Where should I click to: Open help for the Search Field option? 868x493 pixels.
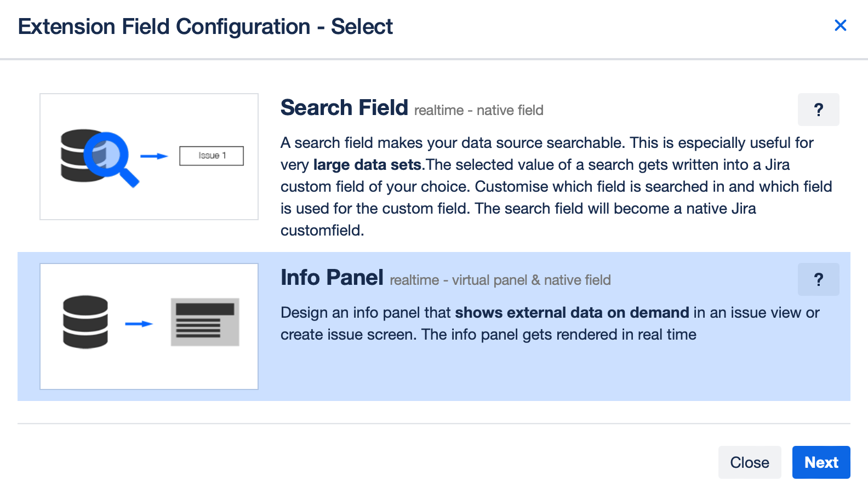point(819,110)
